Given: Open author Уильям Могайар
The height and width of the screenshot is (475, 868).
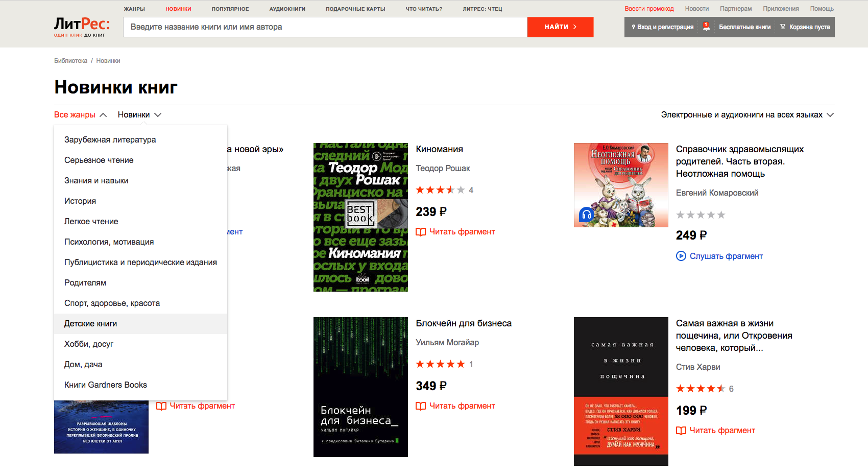Looking at the screenshot, I should (x=447, y=343).
